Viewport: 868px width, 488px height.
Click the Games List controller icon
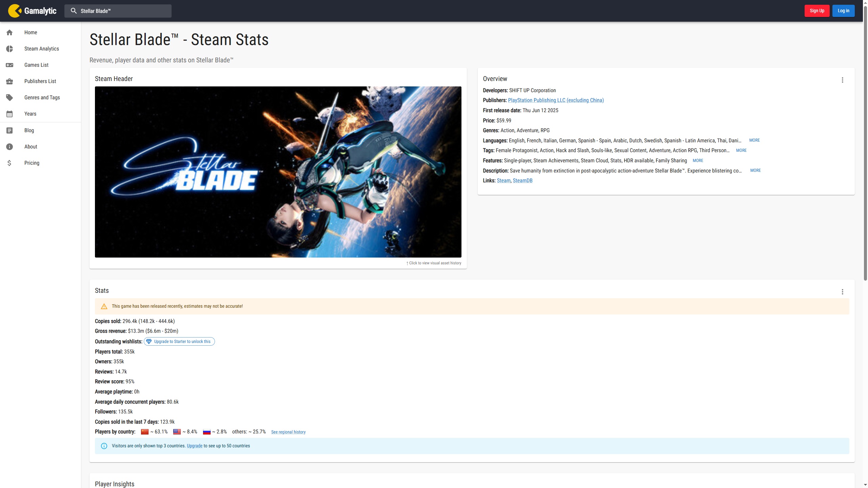(9, 65)
